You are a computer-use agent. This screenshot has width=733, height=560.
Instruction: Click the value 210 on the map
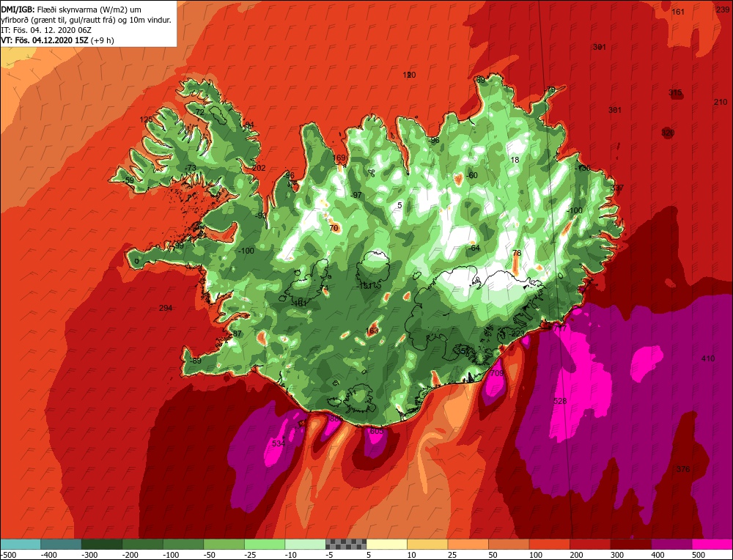[x=721, y=102]
